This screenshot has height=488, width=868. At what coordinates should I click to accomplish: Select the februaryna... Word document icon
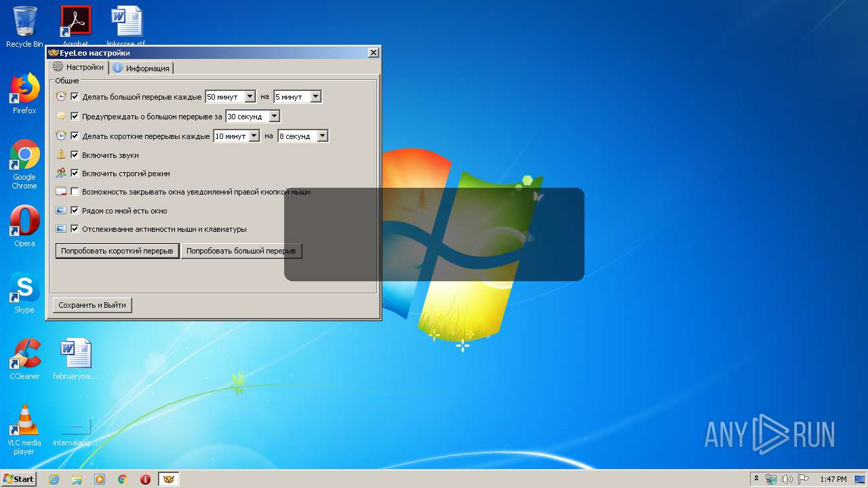pyautogui.click(x=75, y=359)
